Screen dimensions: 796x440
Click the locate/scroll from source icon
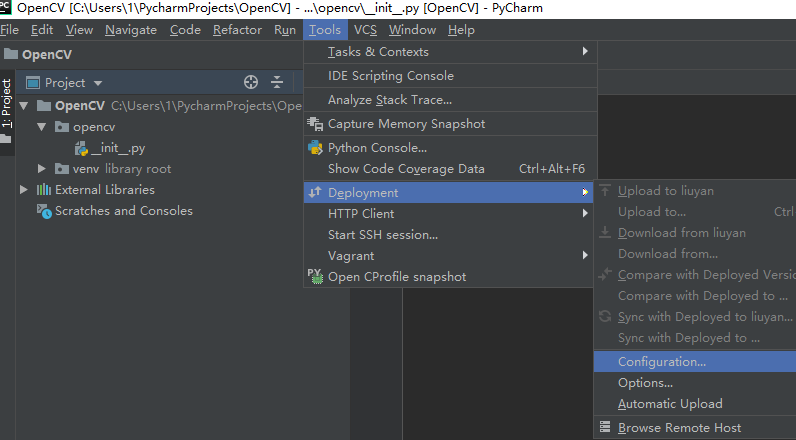(251, 83)
